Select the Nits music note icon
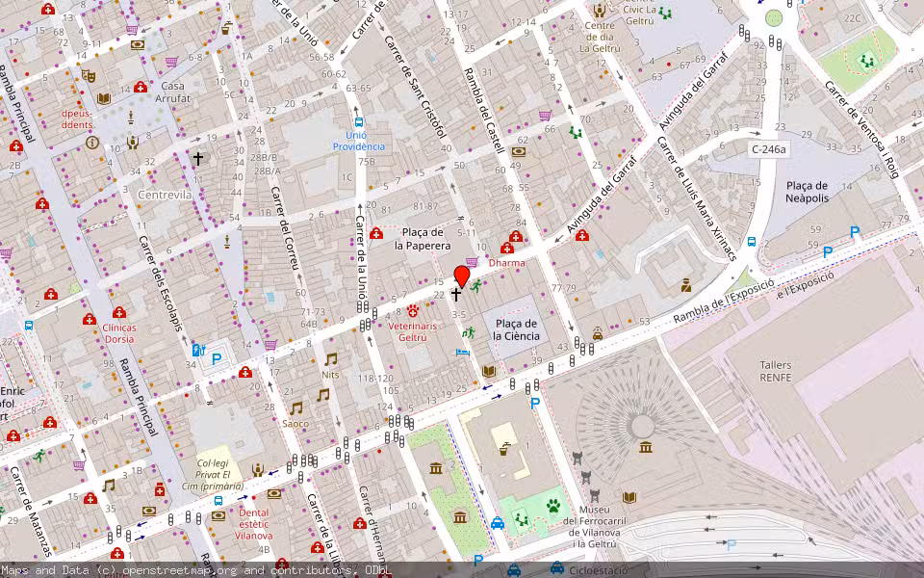The height and width of the screenshot is (578, 924). point(331,359)
